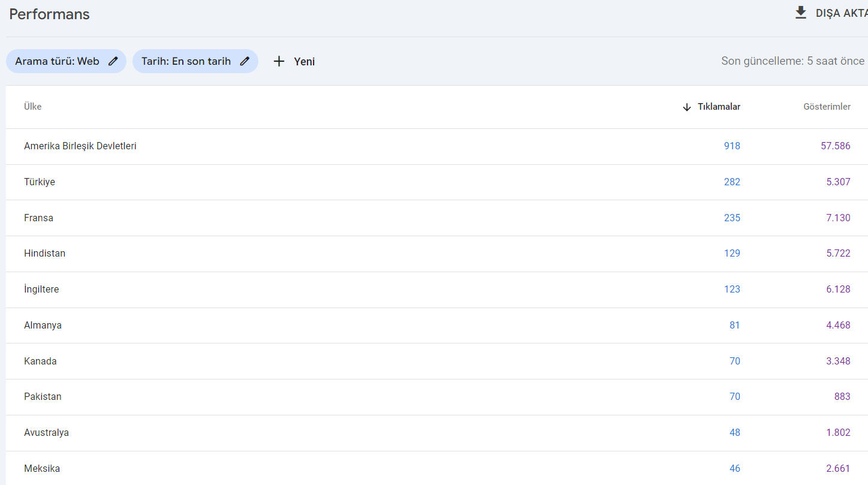Click the DIŞA AKTAR export button

pyautogui.click(x=830, y=13)
